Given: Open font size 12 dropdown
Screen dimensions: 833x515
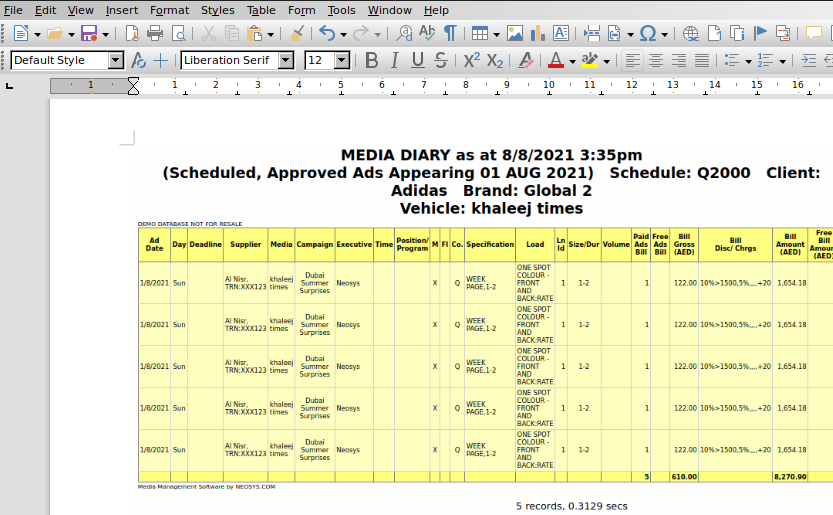Looking at the screenshot, I should click(x=342, y=61).
